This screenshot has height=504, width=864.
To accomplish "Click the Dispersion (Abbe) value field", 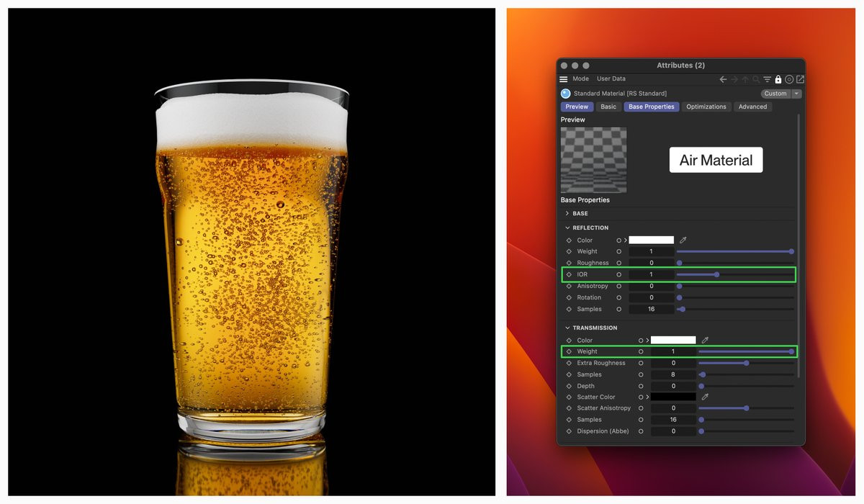I will click(673, 431).
